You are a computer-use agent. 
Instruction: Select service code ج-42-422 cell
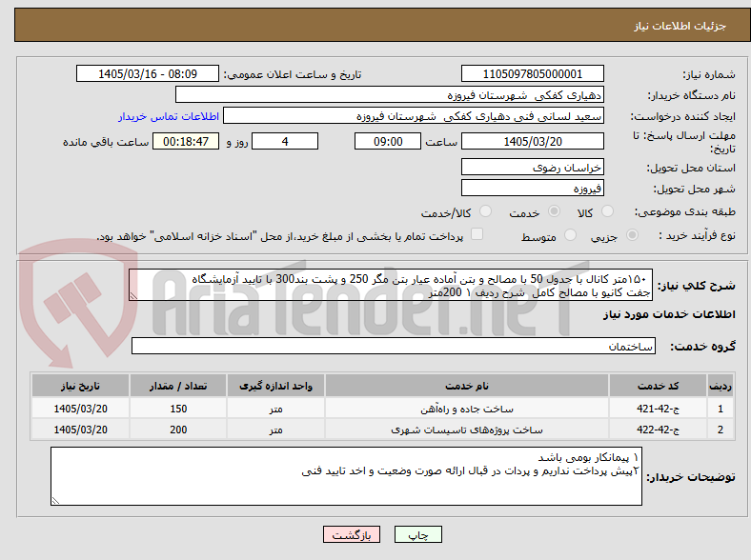[x=659, y=430]
